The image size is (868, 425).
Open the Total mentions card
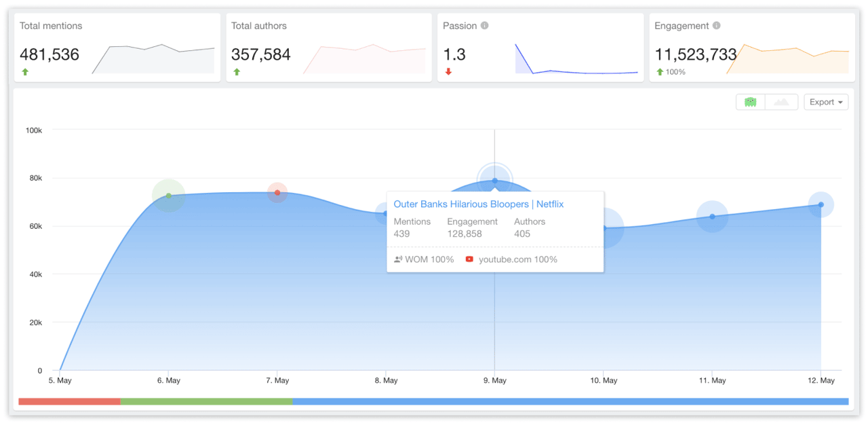pyautogui.click(x=117, y=48)
